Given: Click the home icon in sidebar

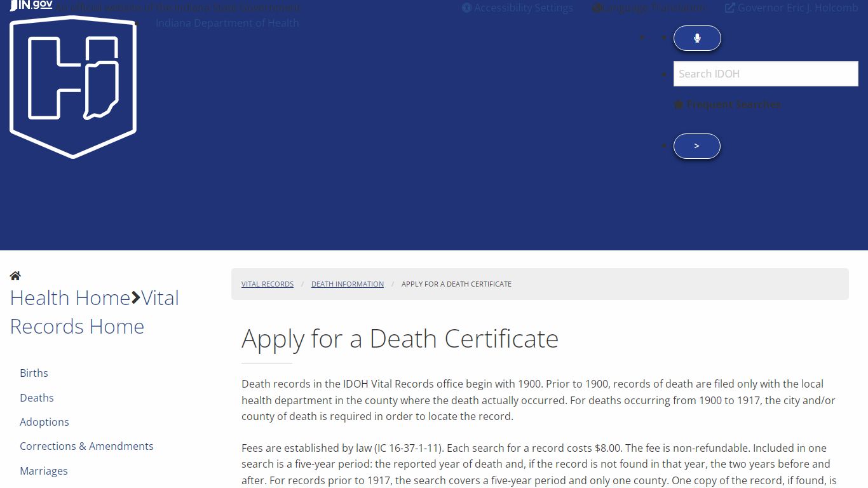Looking at the screenshot, I should tap(15, 276).
